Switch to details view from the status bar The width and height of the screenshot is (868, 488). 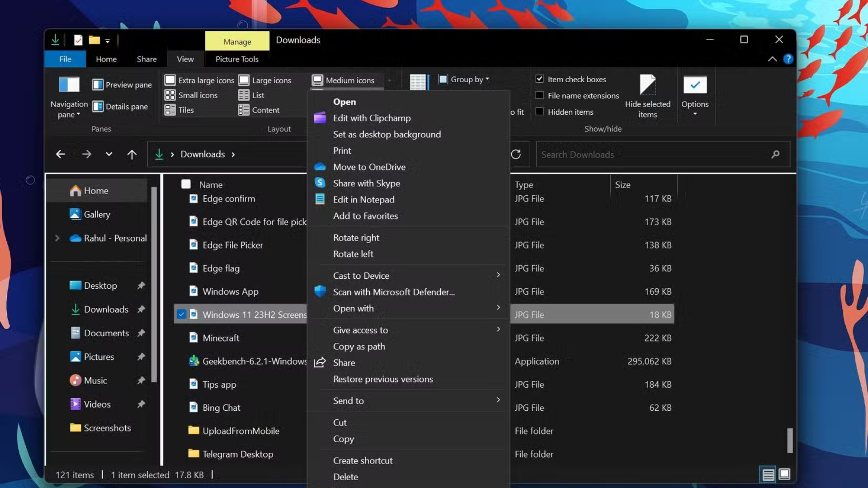[x=768, y=475]
